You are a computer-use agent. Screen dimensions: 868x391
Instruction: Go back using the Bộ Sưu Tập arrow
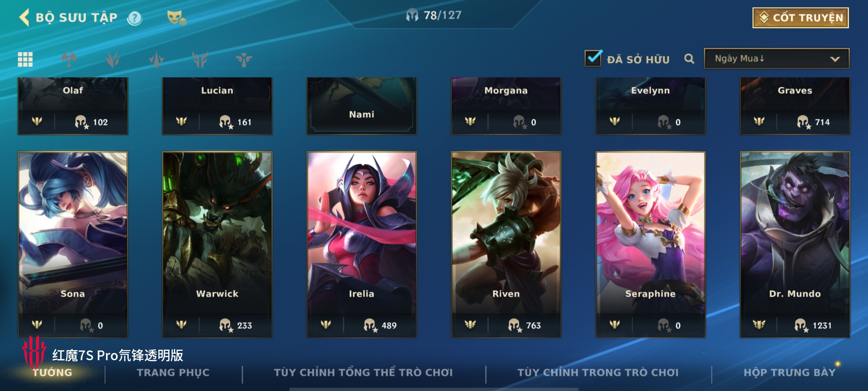point(24,17)
